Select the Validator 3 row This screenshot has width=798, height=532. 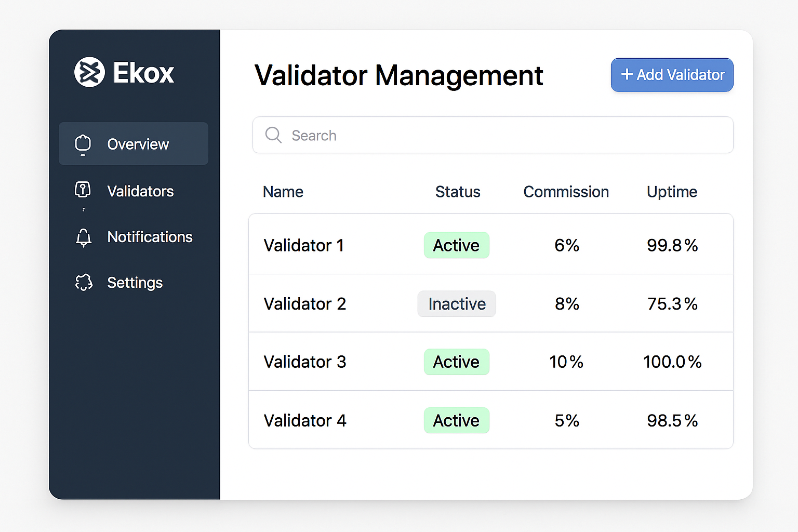click(491, 362)
